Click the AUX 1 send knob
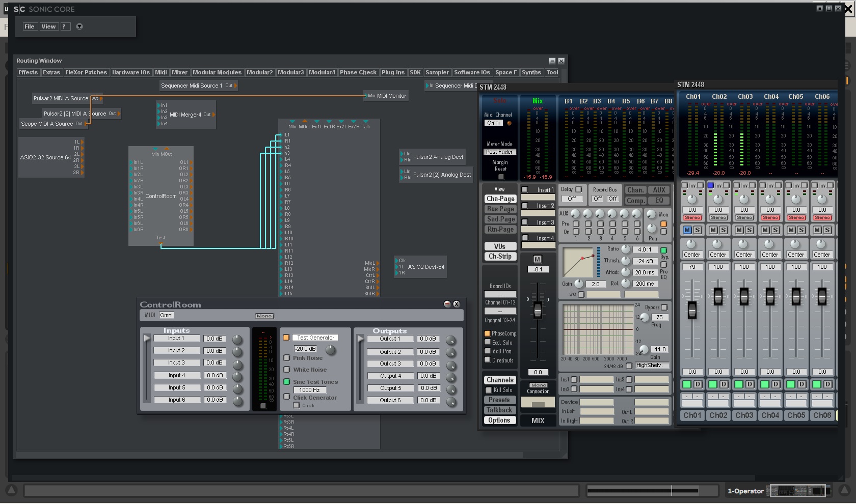856x504 pixels. coord(575,213)
